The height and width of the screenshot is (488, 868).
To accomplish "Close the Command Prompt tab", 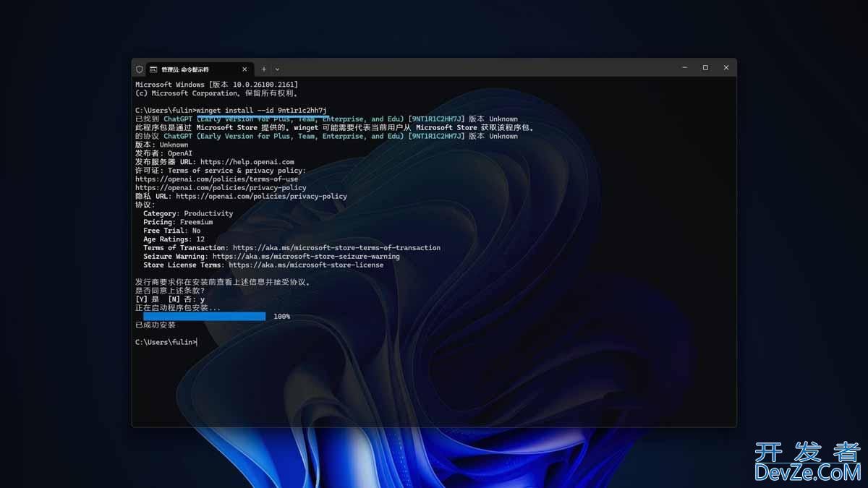I will 244,69.
